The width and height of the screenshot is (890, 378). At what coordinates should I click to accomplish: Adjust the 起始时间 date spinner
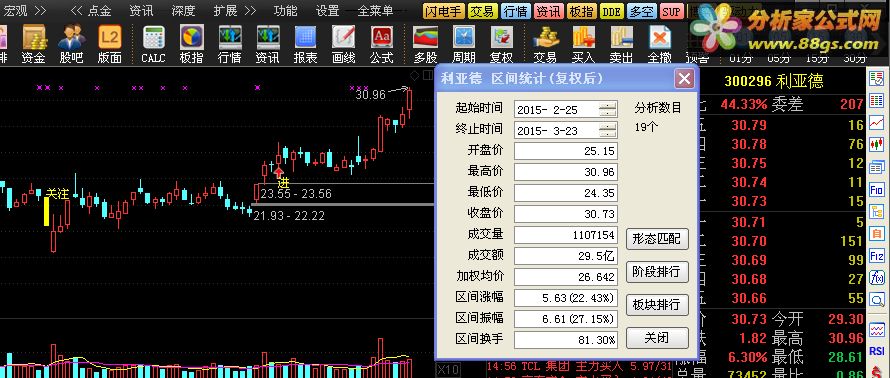pyautogui.click(x=607, y=109)
